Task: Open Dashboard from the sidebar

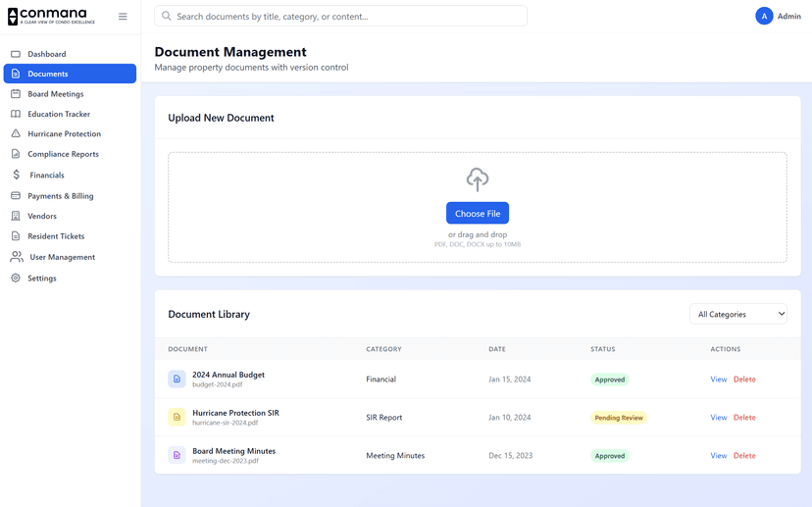Action: tap(46, 54)
